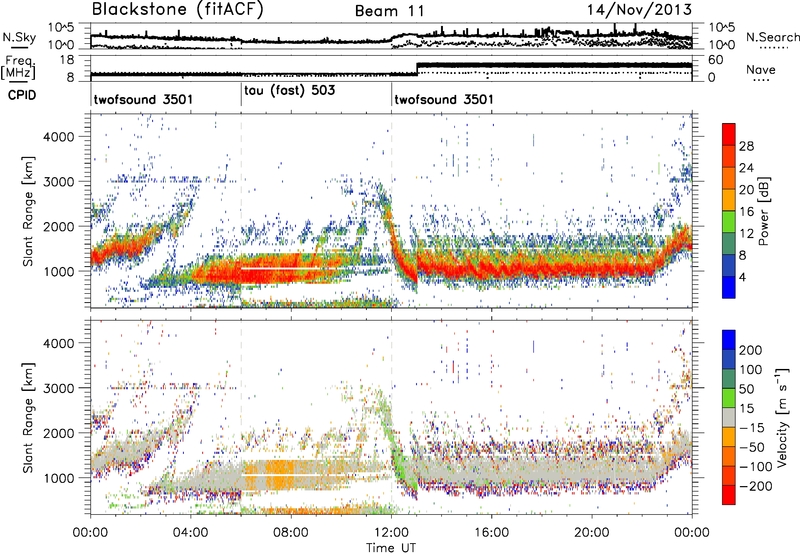Screen dimensions: 800x554
Task: Click the "20" label on the Power colorbar
Action: click(746, 190)
